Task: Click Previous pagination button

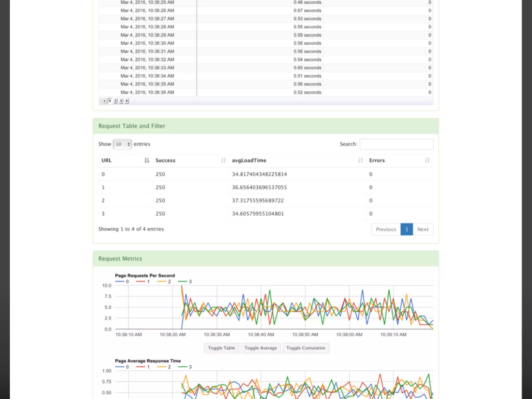Action: pos(386,229)
